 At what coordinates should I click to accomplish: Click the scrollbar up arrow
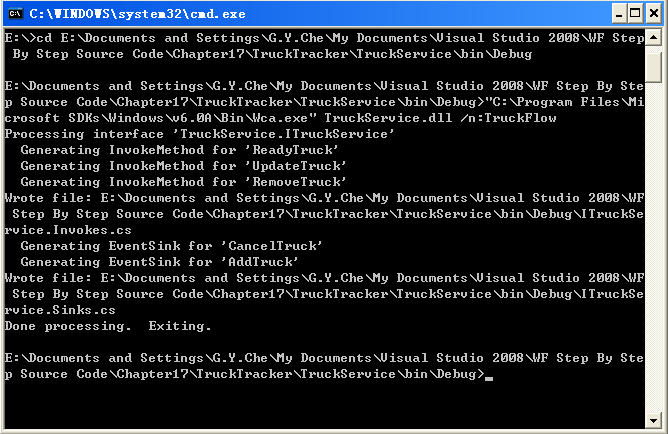click(653, 37)
